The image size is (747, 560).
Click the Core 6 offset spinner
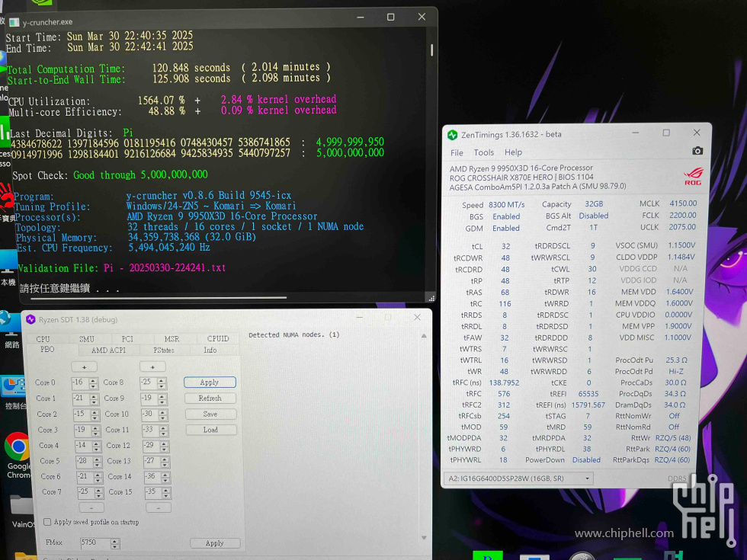coord(90,477)
